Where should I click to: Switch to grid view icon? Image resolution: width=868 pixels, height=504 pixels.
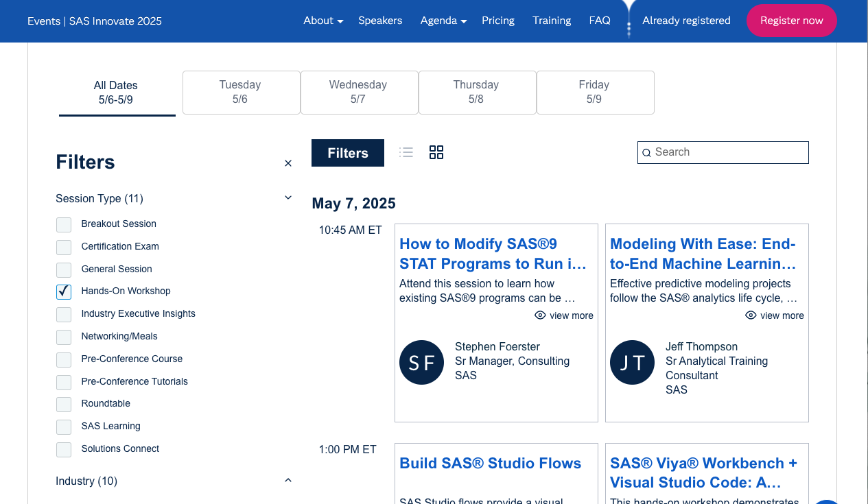click(436, 152)
